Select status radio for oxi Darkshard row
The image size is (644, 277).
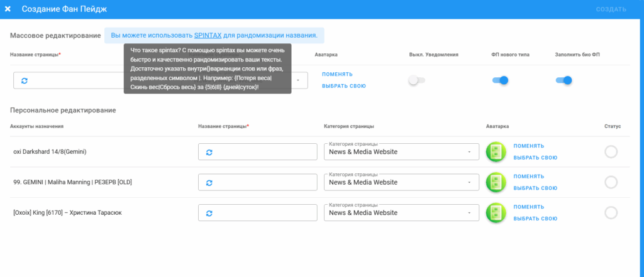(611, 152)
